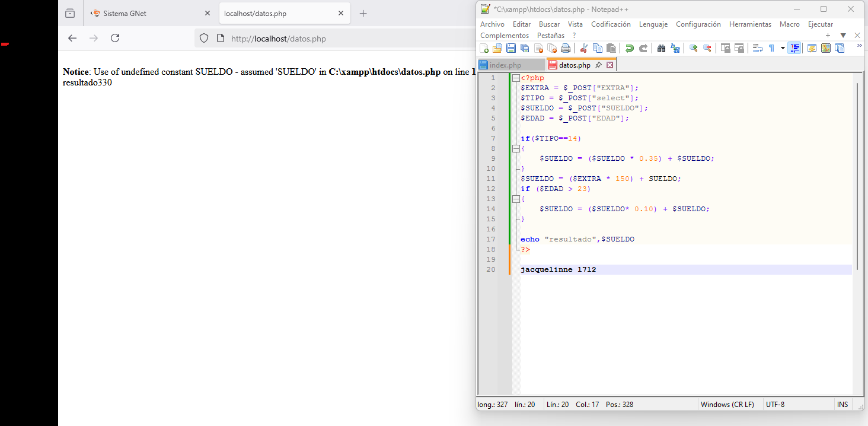The height and width of the screenshot is (426, 868).
Task: Collapse the code fold on line 13
Action: pos(516,199)
